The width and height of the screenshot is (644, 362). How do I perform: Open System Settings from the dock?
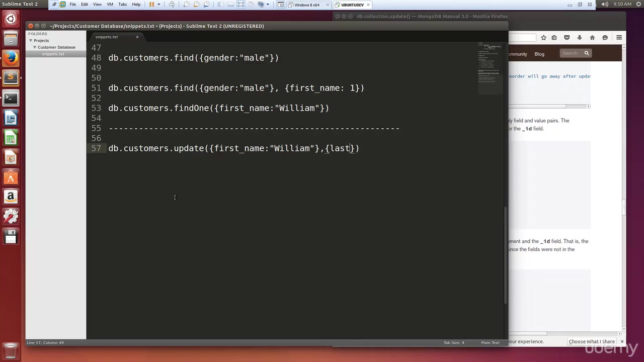(11, 217)
